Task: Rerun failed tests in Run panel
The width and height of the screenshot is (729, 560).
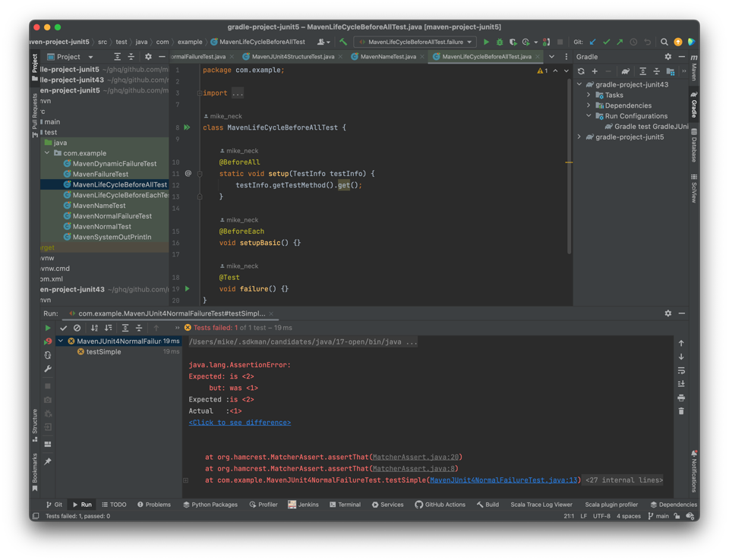Action: [x=47, y=341]
